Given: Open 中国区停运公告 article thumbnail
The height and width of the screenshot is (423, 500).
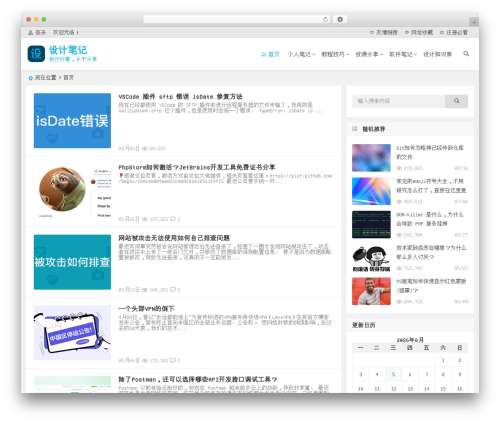Looking at the screenshot, I should [x=72, y=333].
